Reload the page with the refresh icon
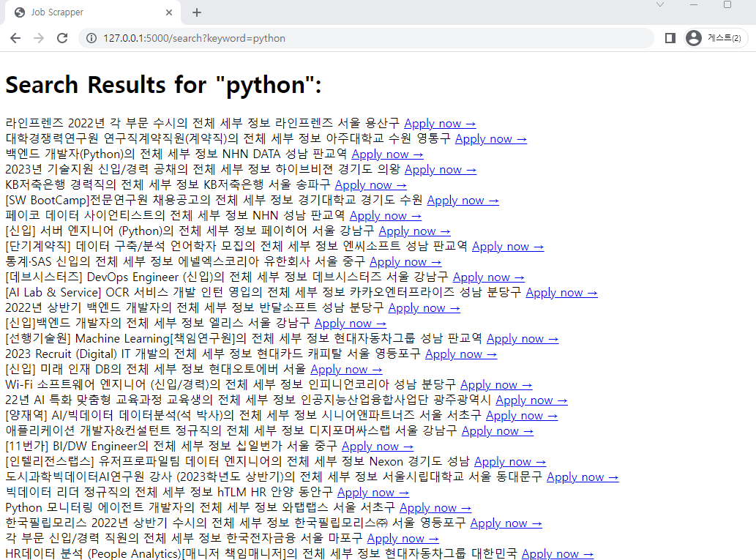The image size is (756, 560). coord(62,38)
